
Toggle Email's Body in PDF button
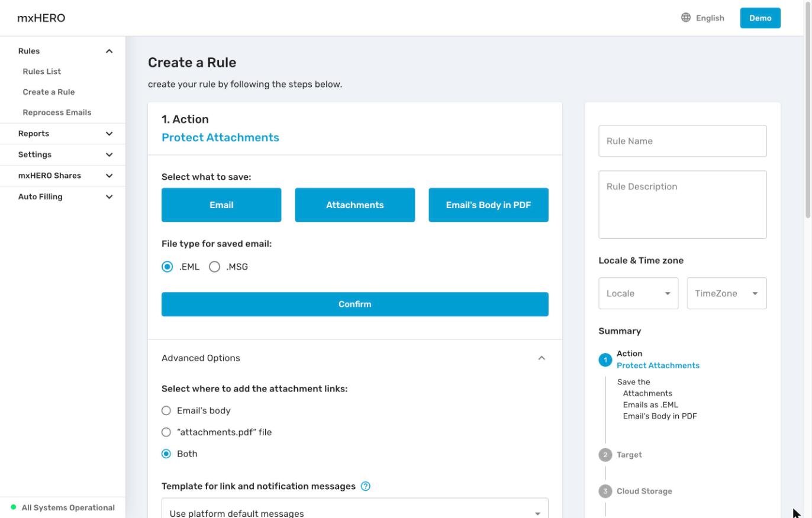tap(488, 205)
